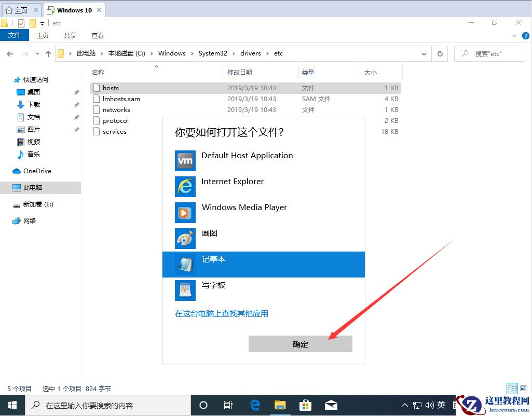Switch to the 查看 ribbon tab
532x416 pixels.
click(x=97, y=35)
